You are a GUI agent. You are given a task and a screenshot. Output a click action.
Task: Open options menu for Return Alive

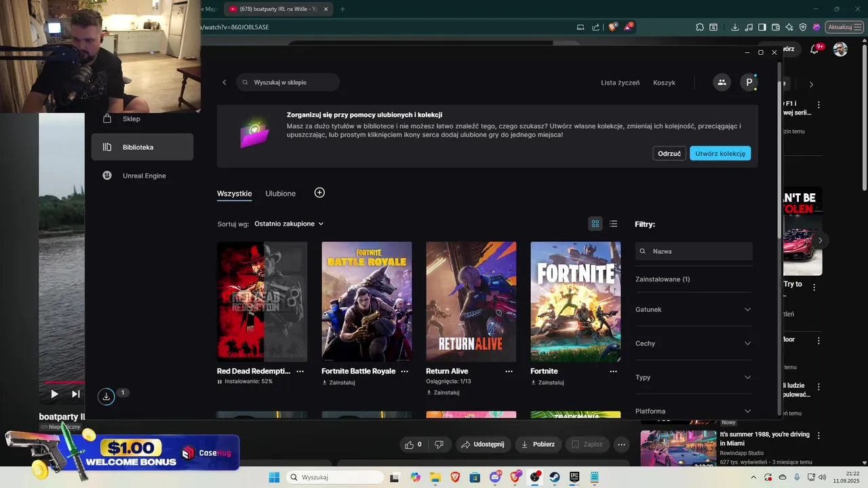(x=509, y=371)
